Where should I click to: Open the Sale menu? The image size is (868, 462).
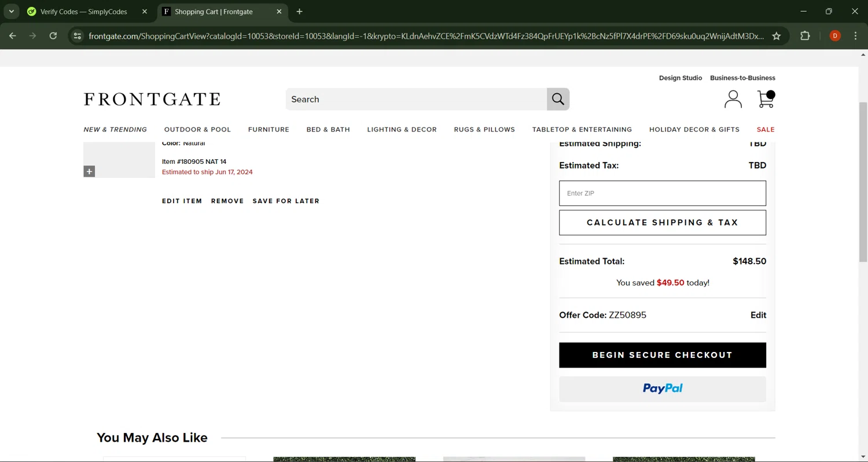pyautogui.click(x=766, y=130)
